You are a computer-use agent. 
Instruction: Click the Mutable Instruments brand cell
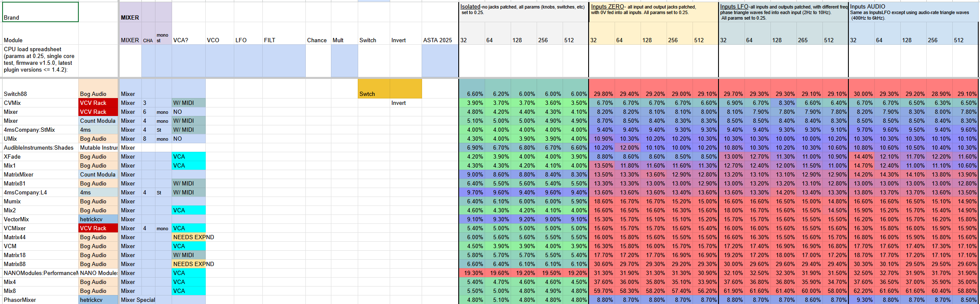[98, 148]
